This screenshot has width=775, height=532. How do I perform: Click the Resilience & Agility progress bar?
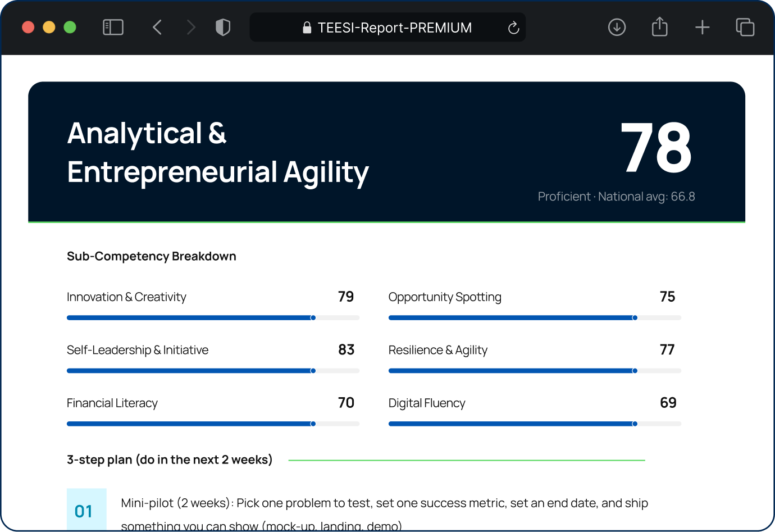coord(535,371)
